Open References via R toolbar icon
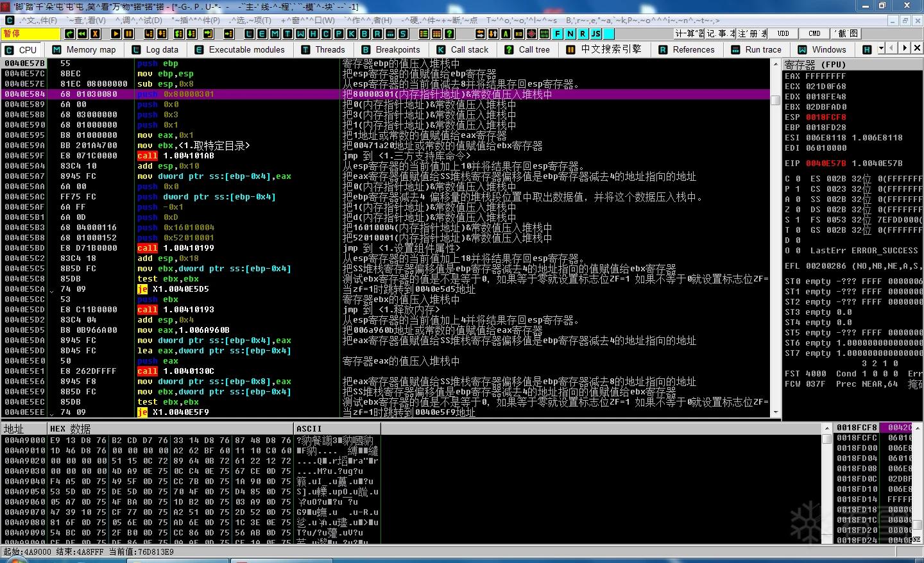The height and width of the screenshot is (563, 924). point(377,33)
